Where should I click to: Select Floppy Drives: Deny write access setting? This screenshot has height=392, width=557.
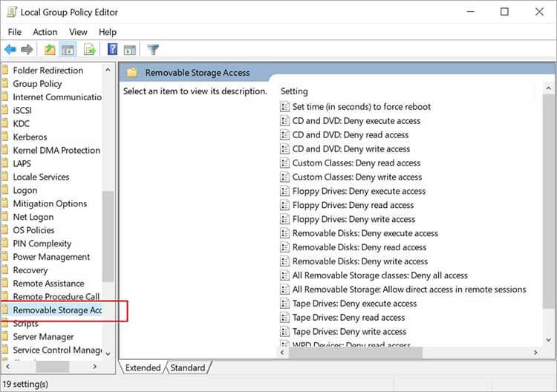354,219
